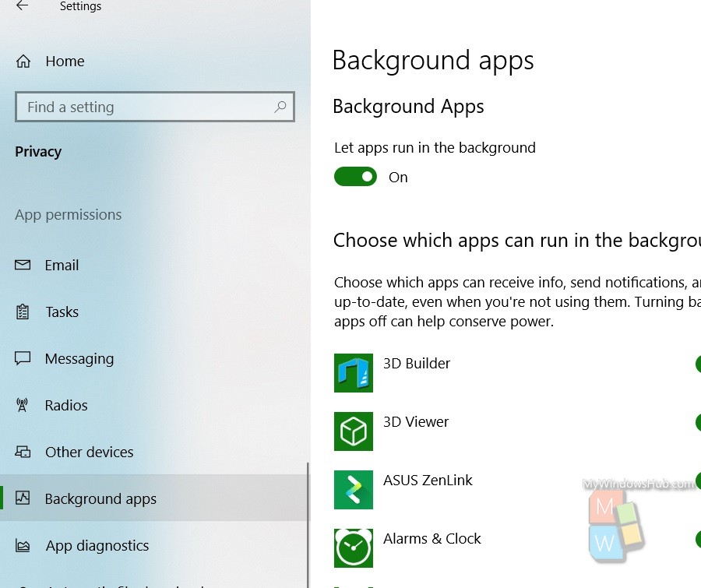This screenshot has width=701, height=588.
Task: Click the App diagnostics chart icon
Action: pyautogui.click(x=23, y=545)
